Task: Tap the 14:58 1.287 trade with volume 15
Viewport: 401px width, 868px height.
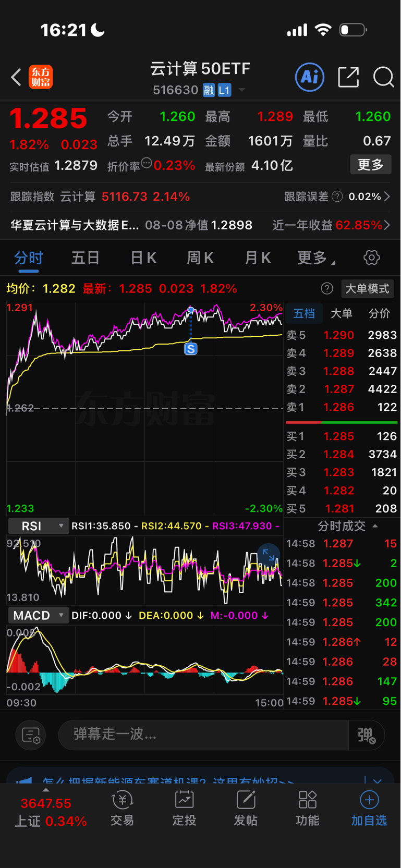Action: click(342, 544)
